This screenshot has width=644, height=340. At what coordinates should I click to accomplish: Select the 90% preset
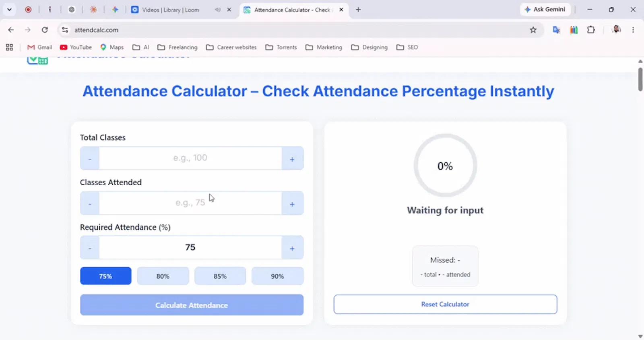point(277,276)
